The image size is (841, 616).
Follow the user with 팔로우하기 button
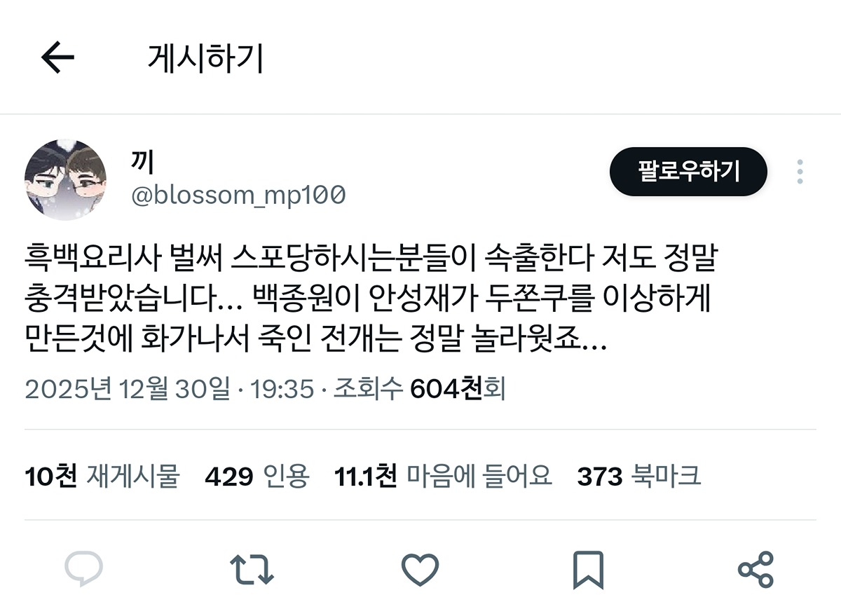pyautogui.click(x=688, y=171)
